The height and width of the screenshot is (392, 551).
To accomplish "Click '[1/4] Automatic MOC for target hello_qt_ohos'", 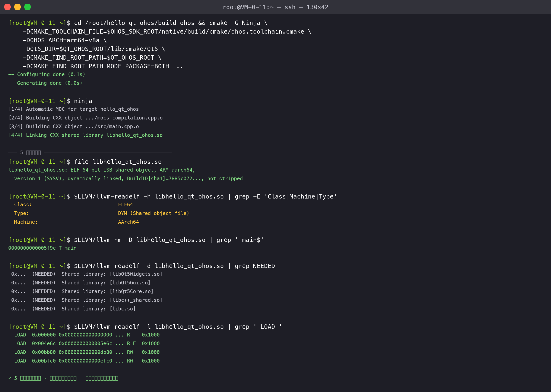I will point(74,109).
